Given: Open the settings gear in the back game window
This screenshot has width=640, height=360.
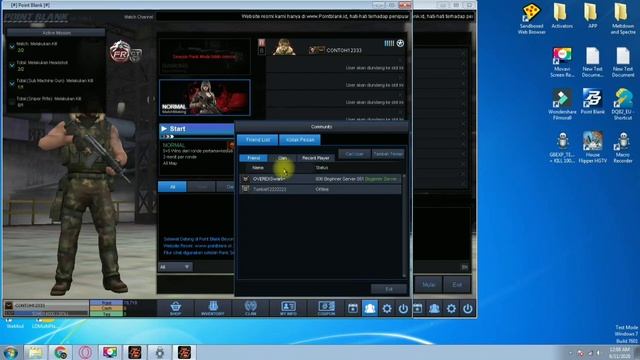Looking at the screenshot, I should point(451,309).
